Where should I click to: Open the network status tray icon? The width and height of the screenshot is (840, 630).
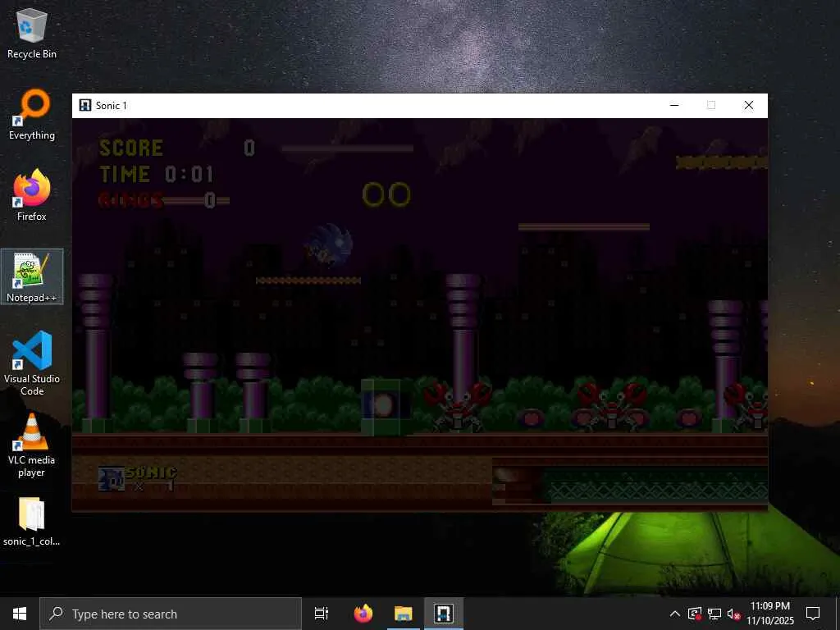714,614
